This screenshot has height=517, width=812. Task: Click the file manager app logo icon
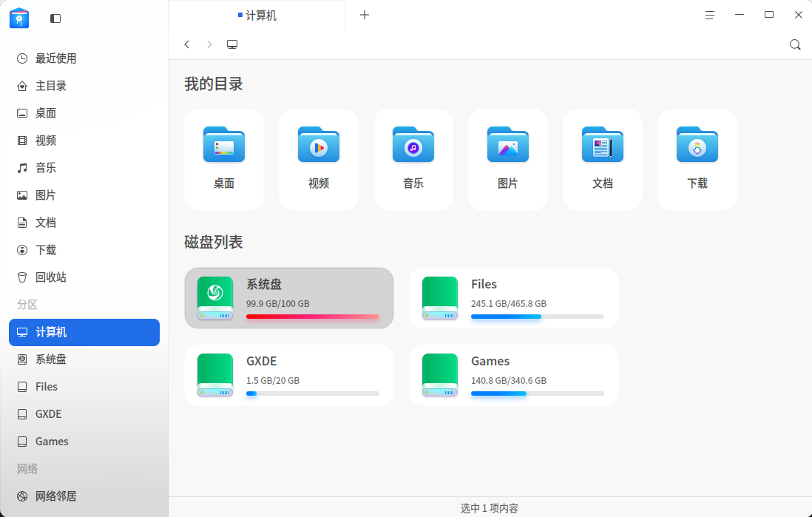19,18
